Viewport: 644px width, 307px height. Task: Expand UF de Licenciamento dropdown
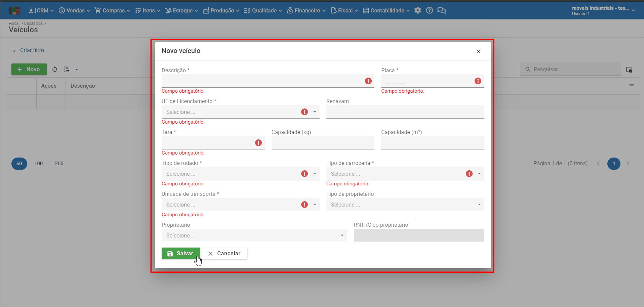(x=315, y=112)
